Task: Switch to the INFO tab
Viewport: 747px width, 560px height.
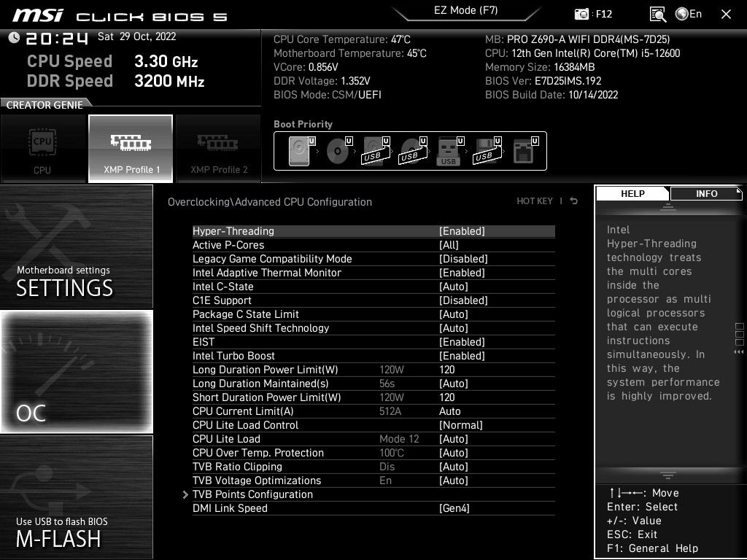Action: pos(706,193)
